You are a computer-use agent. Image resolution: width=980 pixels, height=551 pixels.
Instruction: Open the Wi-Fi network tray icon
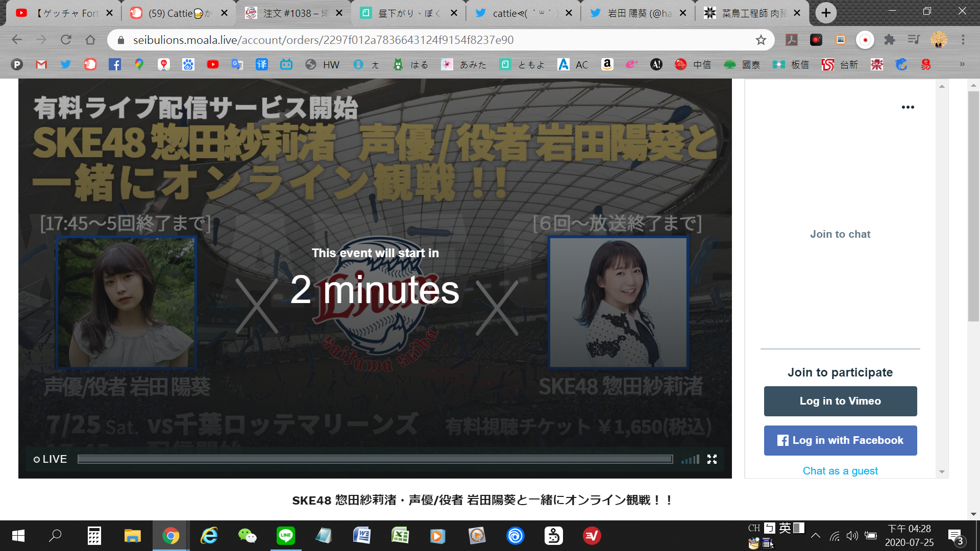point(835,536)
